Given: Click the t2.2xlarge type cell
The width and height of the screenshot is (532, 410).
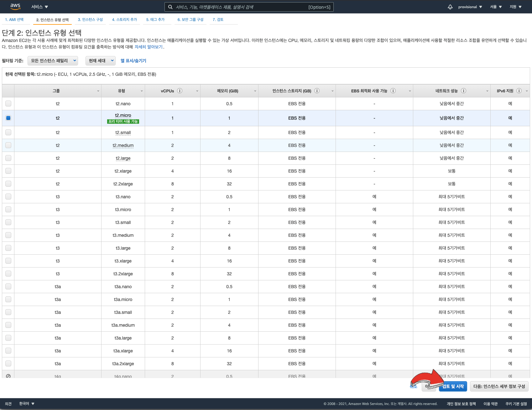Looking at the screenshot, I should [x=123, y=184].
